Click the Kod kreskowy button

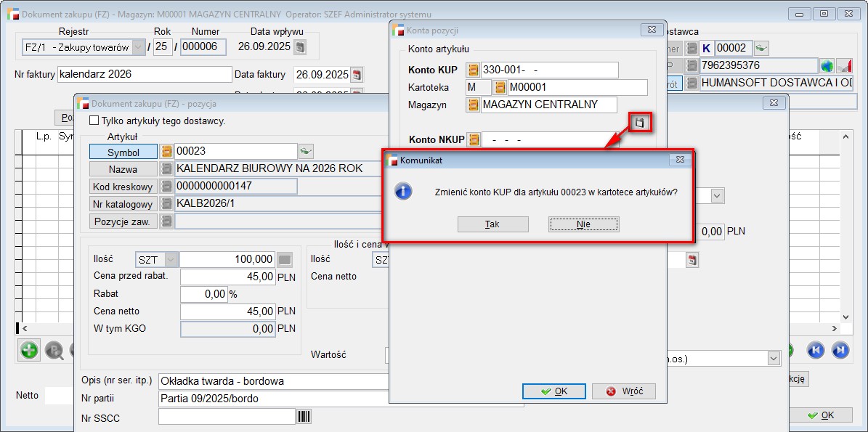coord(123,187)
